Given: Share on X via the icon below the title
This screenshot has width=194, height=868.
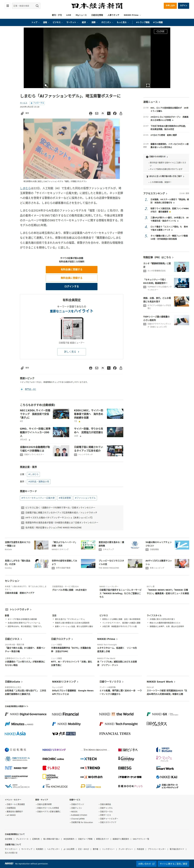Looking at the screenshot, I should 109,114.
